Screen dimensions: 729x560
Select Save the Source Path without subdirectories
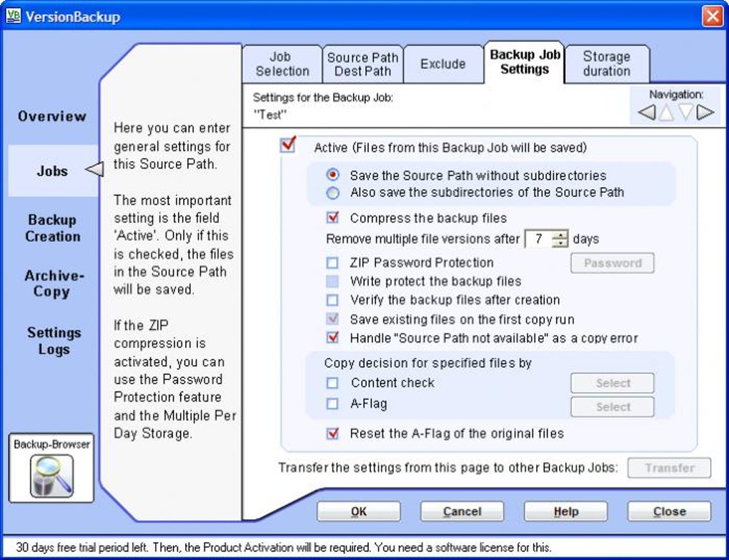tap(332, 175)
